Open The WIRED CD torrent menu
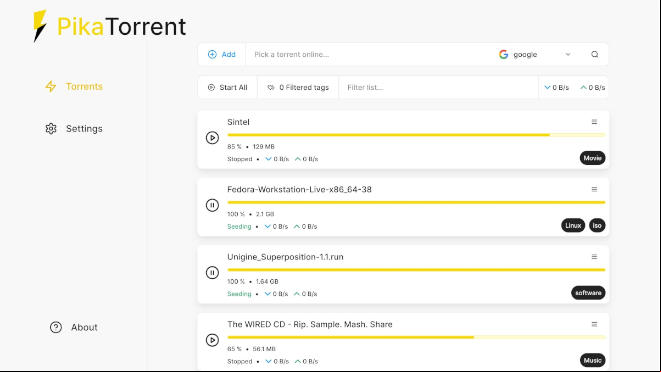 [x=594, y=324]
